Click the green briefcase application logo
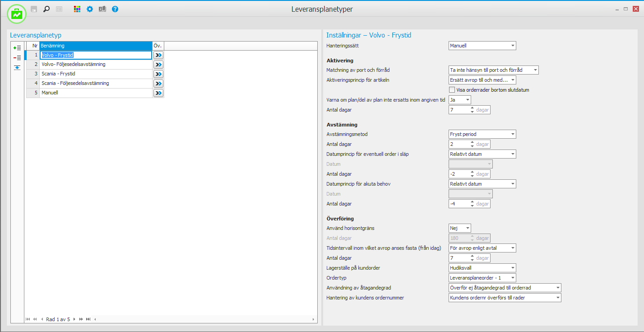 [x=17, y=14]
